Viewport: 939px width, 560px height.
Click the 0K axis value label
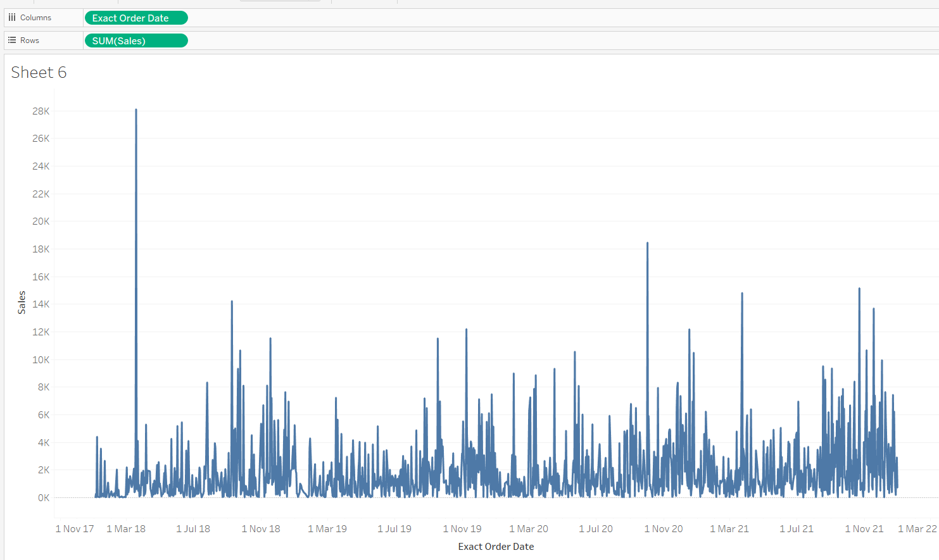pyautogui.click(x=44, y=498)
